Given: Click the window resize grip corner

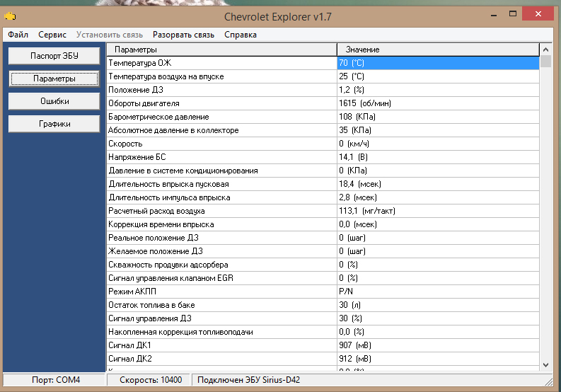Looking at the screenshot, I should (x=549, y=381).
